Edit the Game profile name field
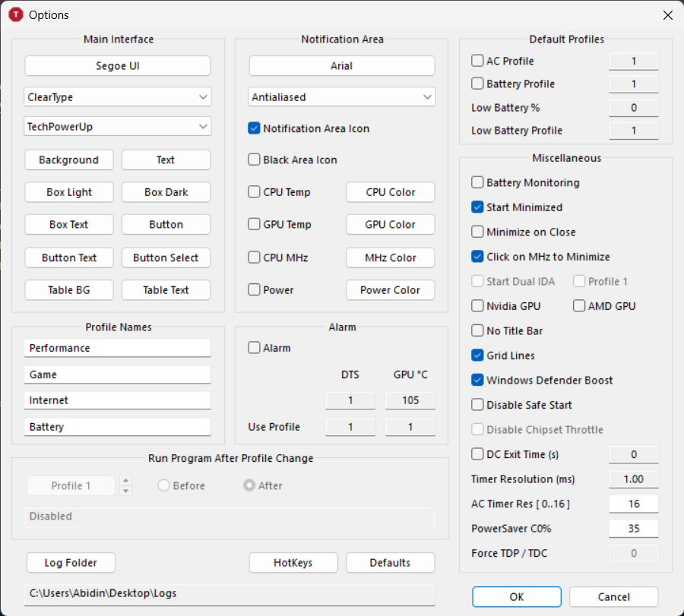This screenshot has height=616, width=684. tap(117, 374)
